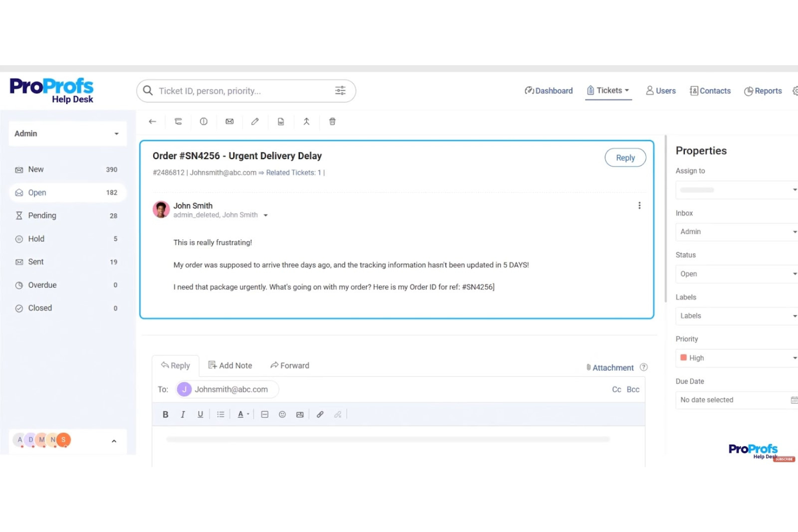Screen dimensions: 798x532
Task: Delete ticket using the trash icon
Action: pyautogui.click(x=332, y=121)
